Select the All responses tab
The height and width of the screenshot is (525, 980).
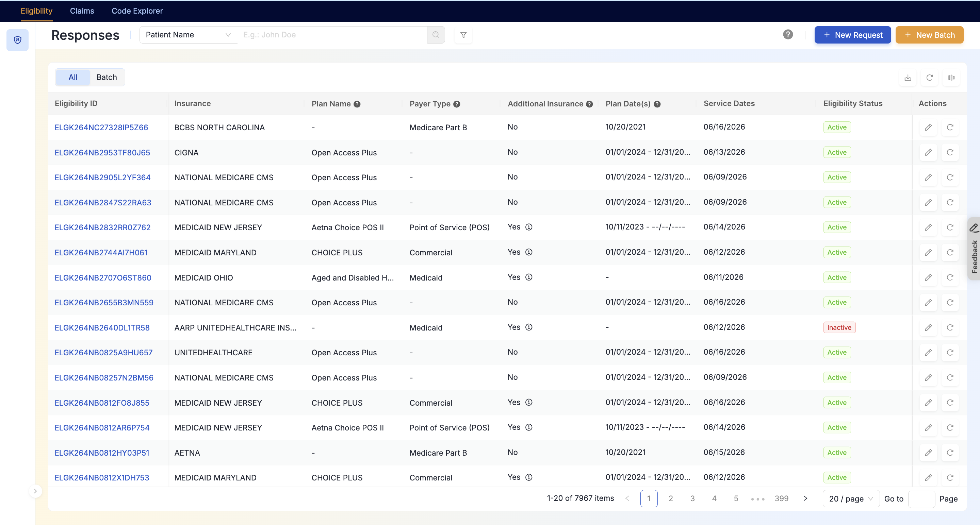(x=73, y=78)
